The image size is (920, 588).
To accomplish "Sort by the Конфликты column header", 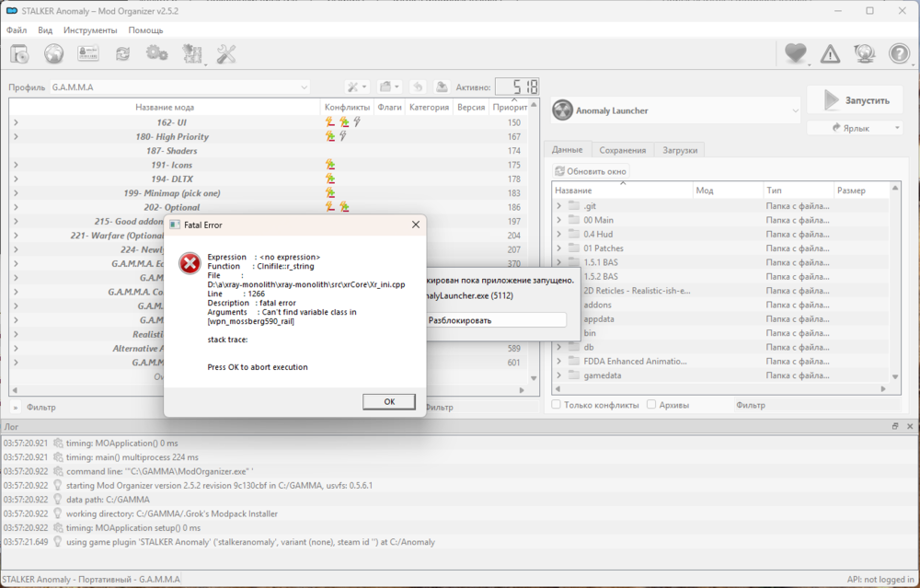I will pos(347,107).
